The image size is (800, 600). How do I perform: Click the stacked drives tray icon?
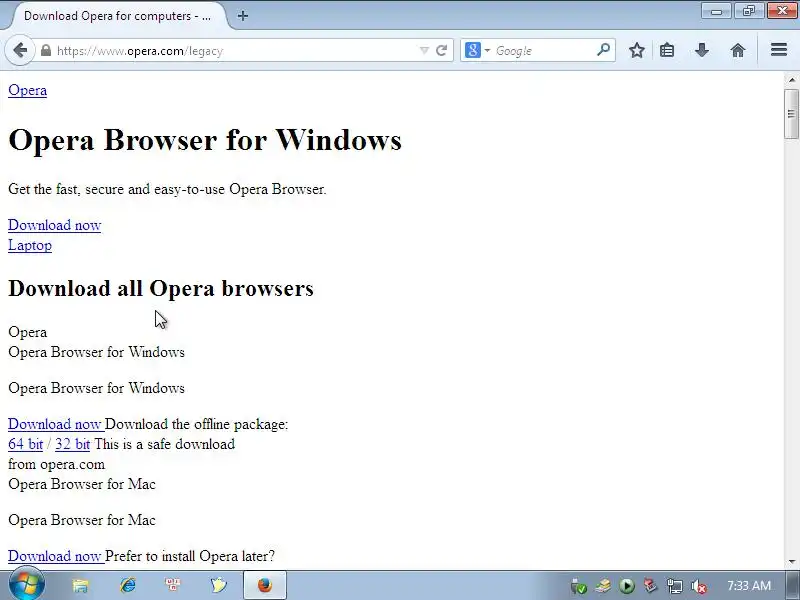tap(603, 586)
